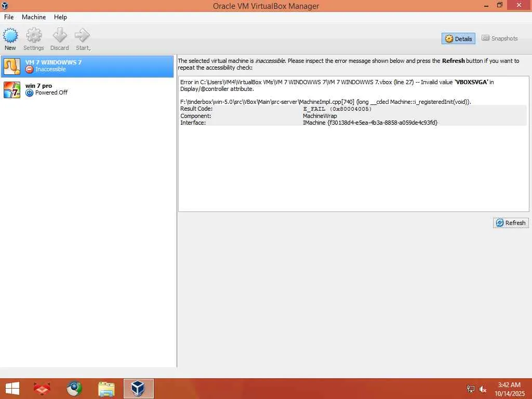This screenshot has height=399, width=532.
Task: Close the VirtualBox Manager window
Action: point(519,5)
